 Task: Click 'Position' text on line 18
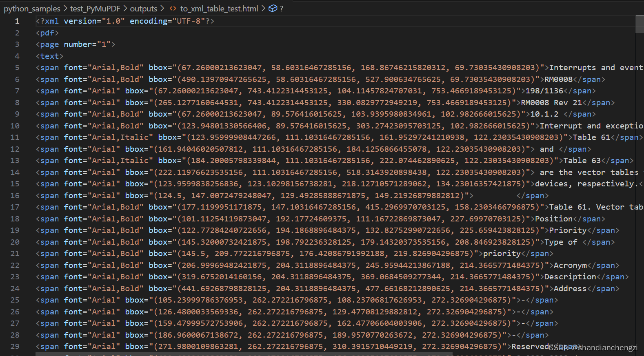[554, 219]
